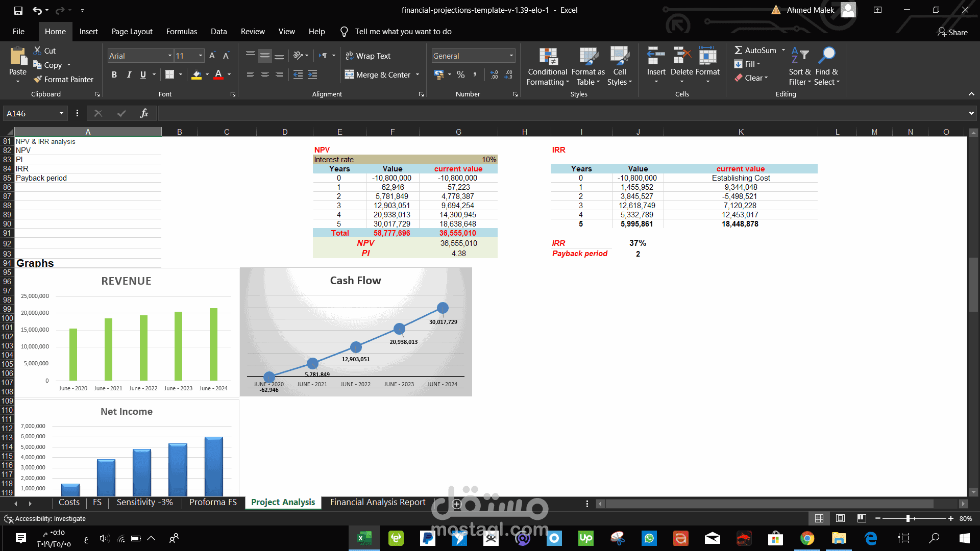Open the Formulas ribbon tab

click(x=181, y=32)
